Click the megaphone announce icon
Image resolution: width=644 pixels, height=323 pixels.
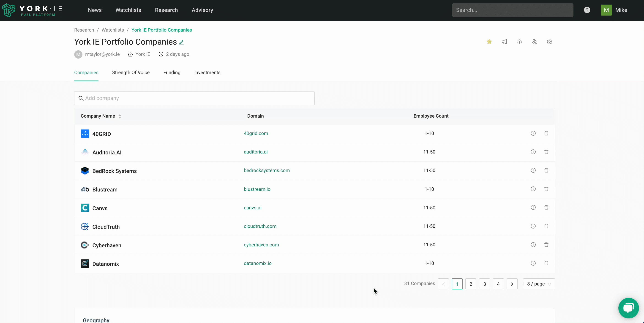504,42
